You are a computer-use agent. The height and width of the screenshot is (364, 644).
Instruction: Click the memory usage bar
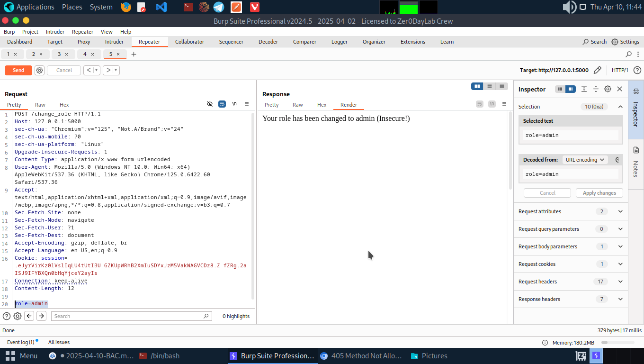[618, 342]
